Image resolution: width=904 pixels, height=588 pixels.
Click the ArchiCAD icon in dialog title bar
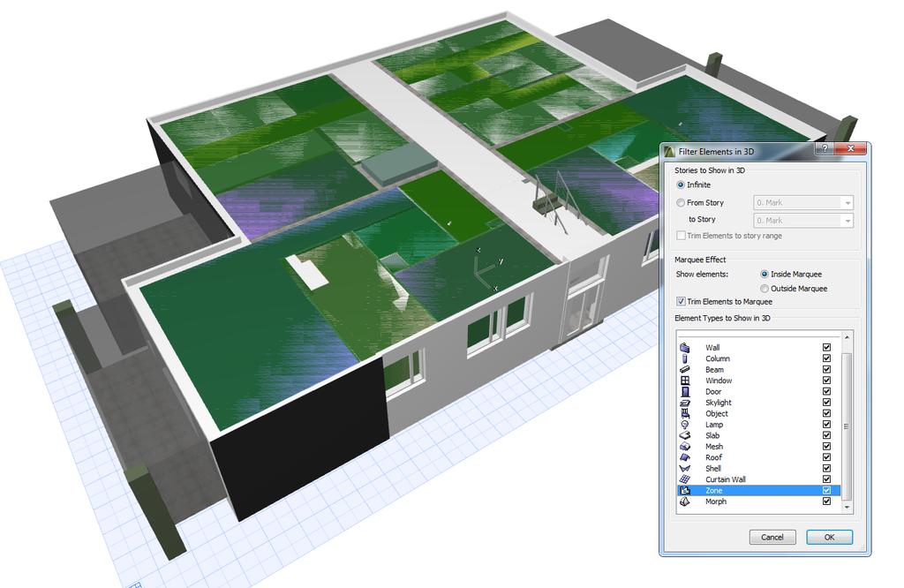[x=669, y=152]
